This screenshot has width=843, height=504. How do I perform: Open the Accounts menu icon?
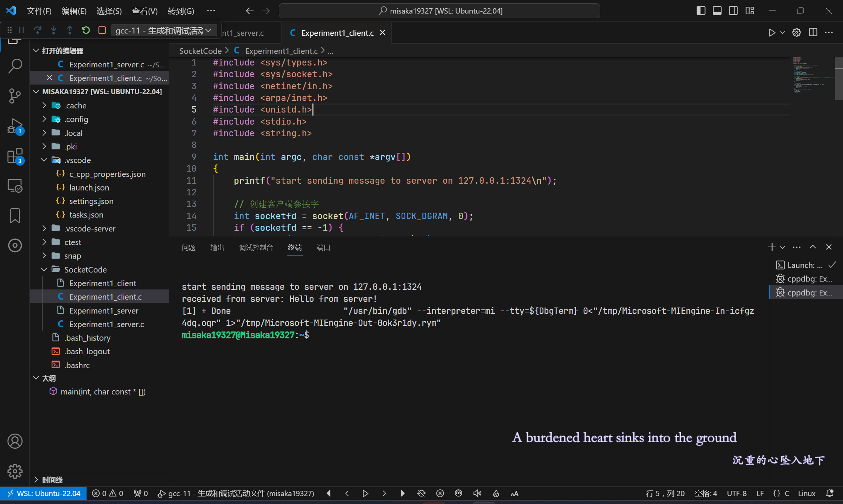click(x=15, y=441)
